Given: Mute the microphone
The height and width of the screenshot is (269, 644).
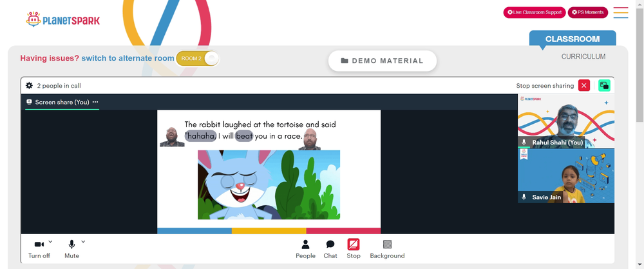Looking at the screenshot, I should tap(71, 249).
